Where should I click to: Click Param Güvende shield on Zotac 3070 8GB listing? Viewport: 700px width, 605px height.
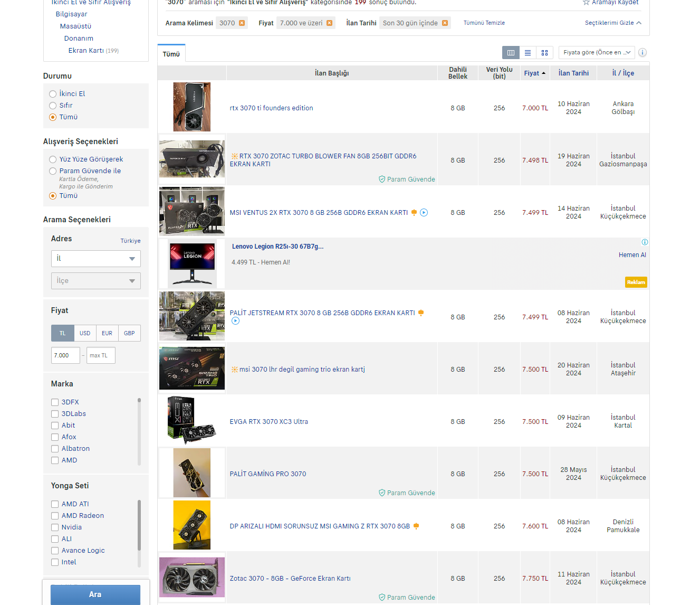382,598
